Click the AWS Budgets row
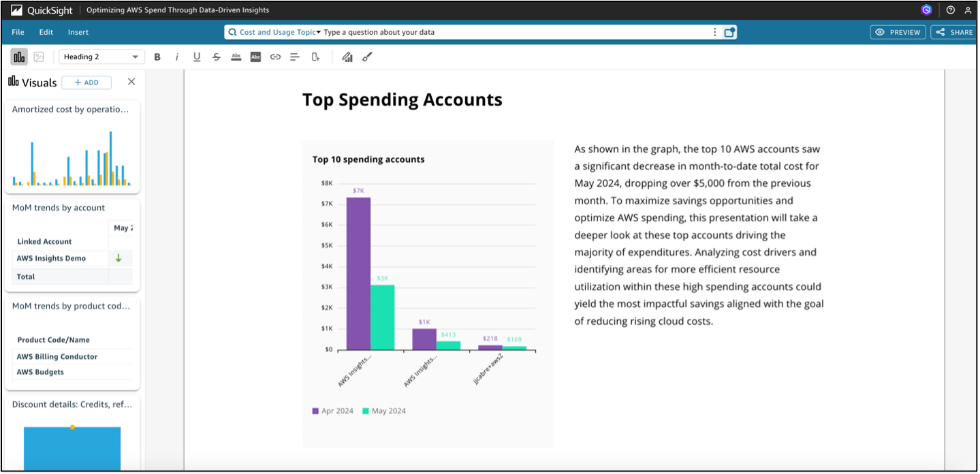 [72, 372]
